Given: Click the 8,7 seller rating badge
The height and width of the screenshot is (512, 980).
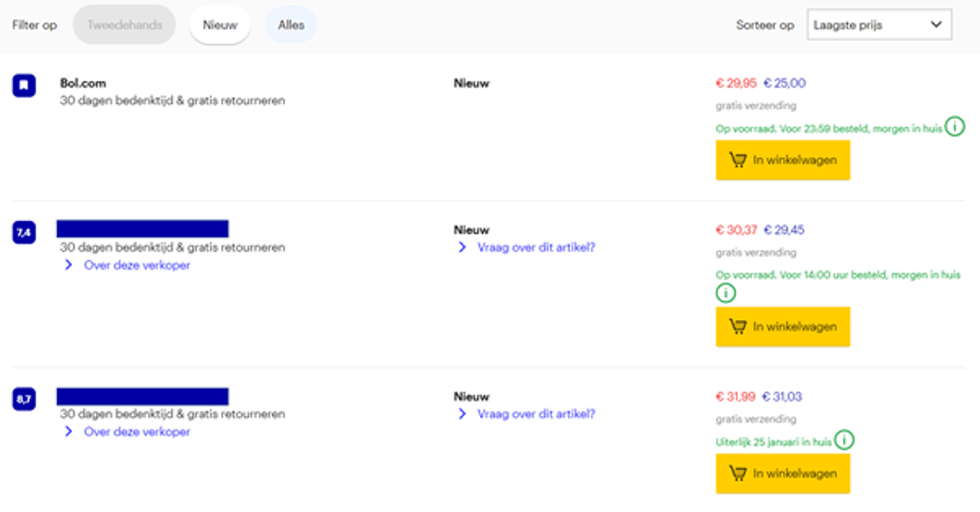Looking at the screenshot, I should 24,399.
